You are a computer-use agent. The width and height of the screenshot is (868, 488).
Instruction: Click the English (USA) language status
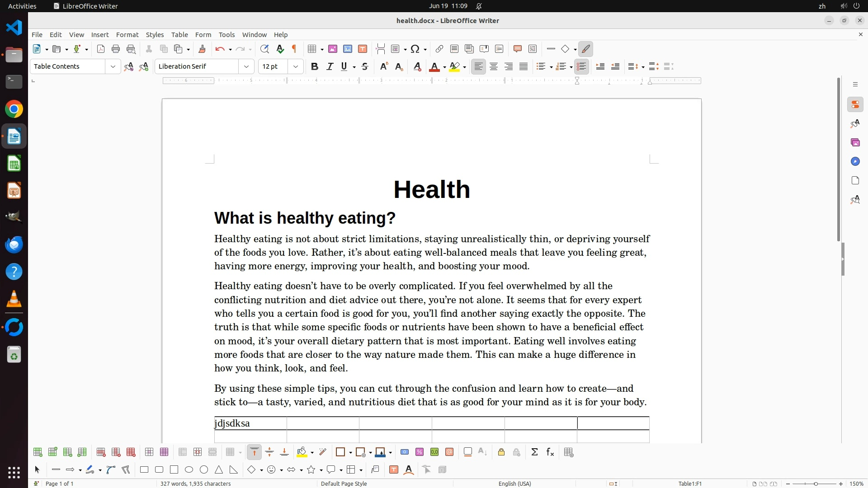click(x=514, y=483)
